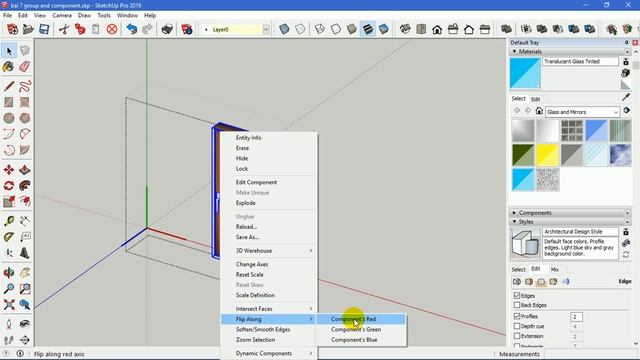Select the arrow Select tool
The height and width of the screenshot is (360, 640).
pos(9,51)
